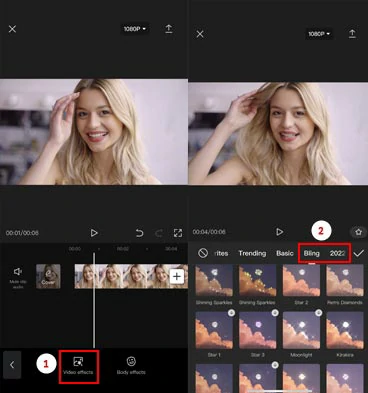
Task: Close the project on the timeline screen
Action: (12, 29)
